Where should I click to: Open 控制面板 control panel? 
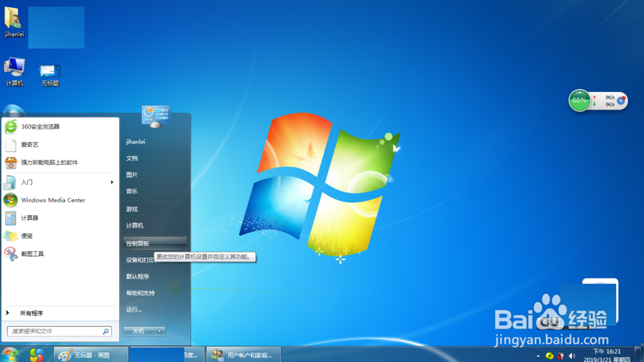coord(155,243)
